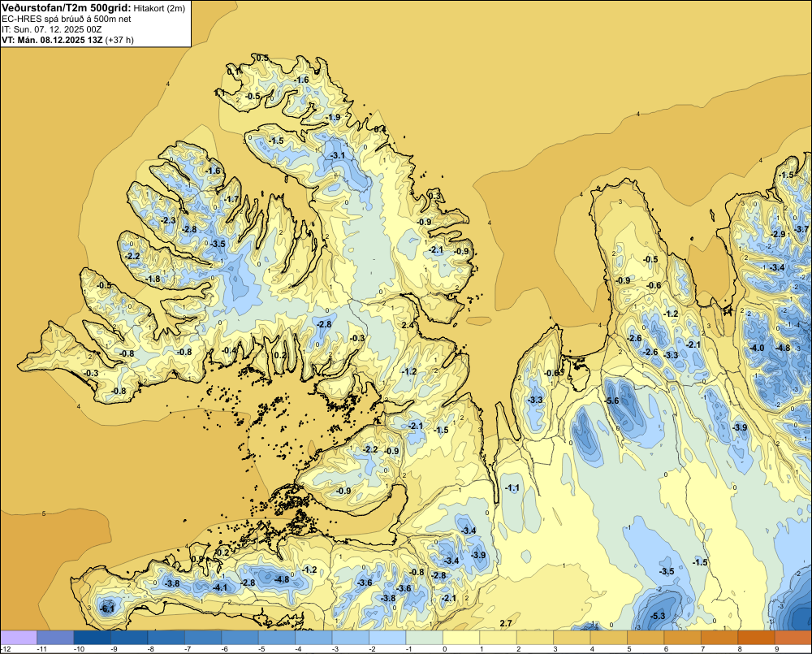This screenshot has width=812, height=654.
Task: Click the -2.3 temperature value on the map
Action: pyautogui.click(x=168, y=220)
